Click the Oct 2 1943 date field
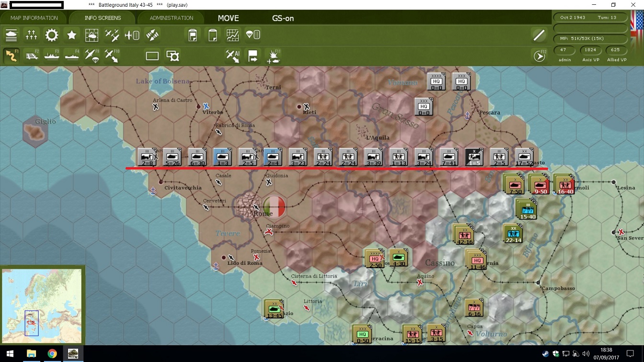This screenshot has width=644, height=362. (x=573, y=17)
